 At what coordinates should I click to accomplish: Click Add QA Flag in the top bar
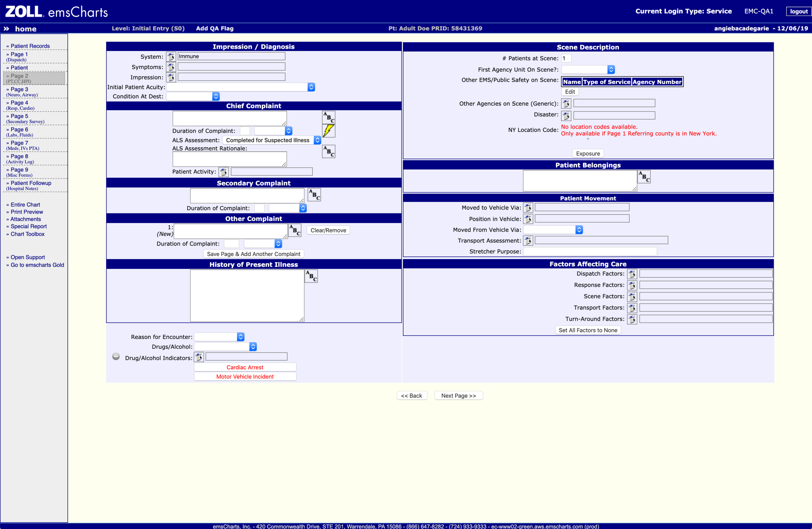tap(214, 28)
